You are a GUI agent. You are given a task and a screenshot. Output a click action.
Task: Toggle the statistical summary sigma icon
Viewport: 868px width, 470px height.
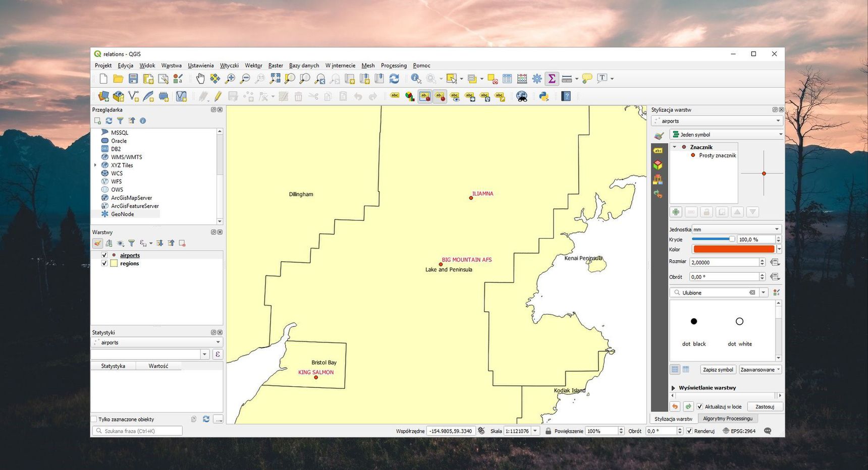pos(552,79)
